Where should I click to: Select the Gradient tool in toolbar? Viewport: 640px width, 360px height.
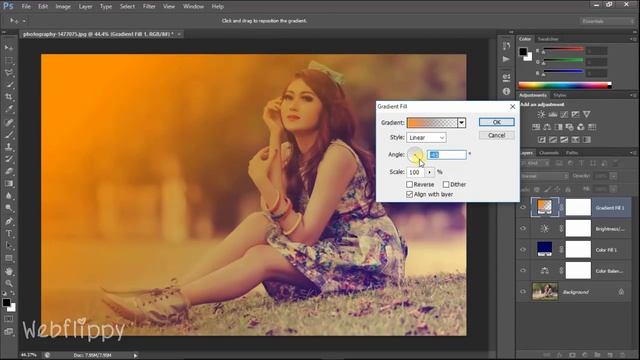9,184
